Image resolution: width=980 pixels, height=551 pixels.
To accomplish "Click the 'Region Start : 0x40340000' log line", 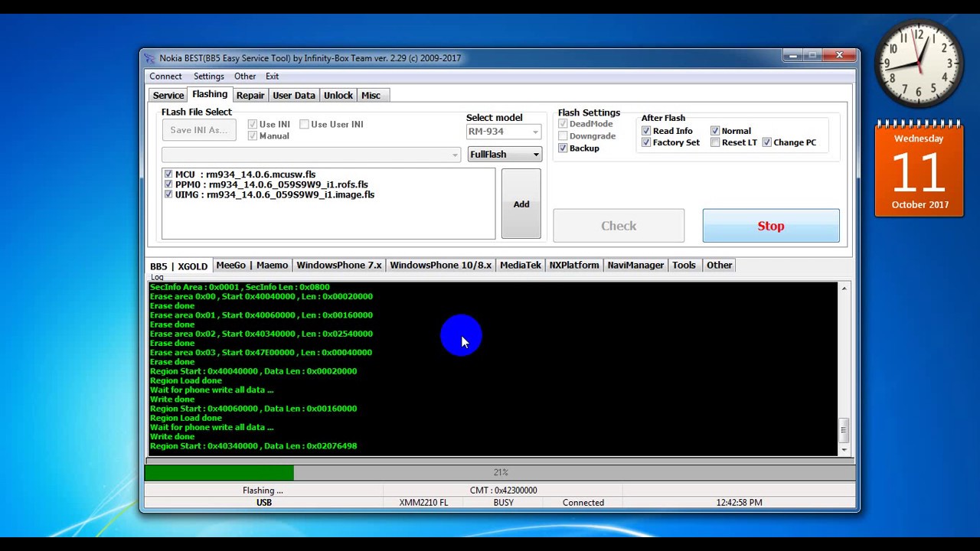I will [253, 446].
